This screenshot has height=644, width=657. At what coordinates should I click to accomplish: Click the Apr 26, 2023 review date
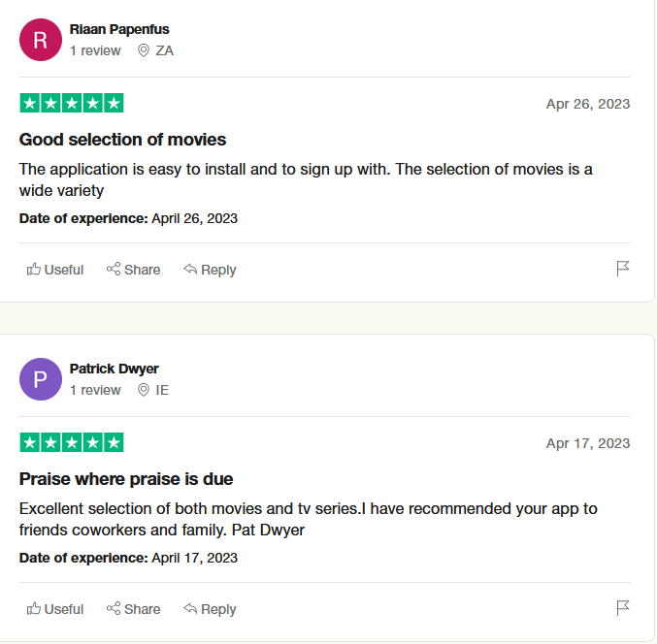click(588, 104)
